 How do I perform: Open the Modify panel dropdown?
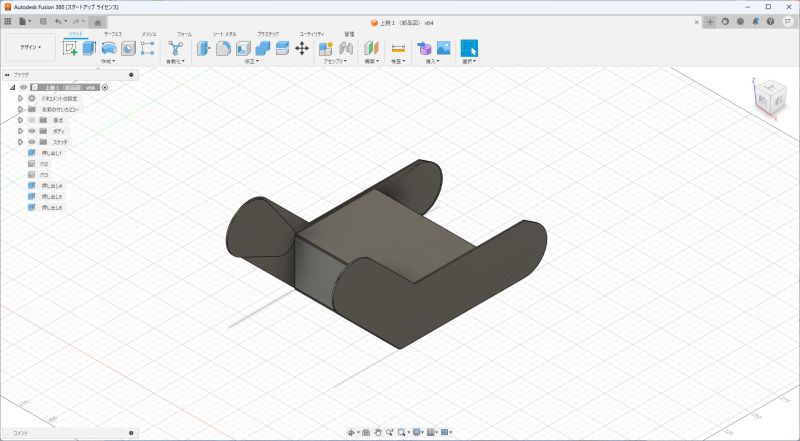(252, 61)
